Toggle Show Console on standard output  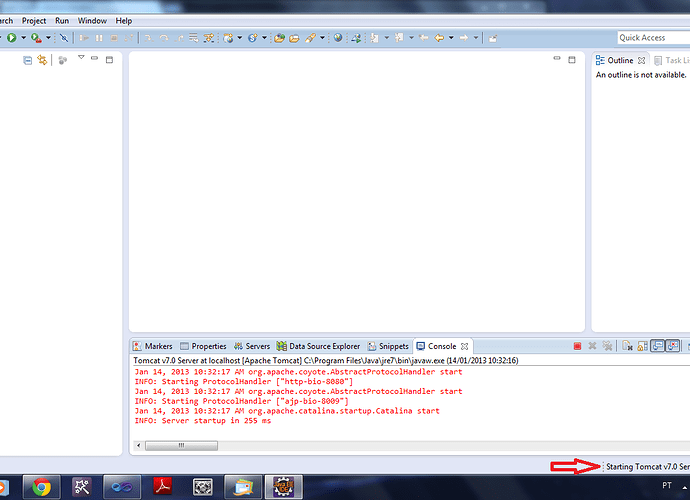657,346
